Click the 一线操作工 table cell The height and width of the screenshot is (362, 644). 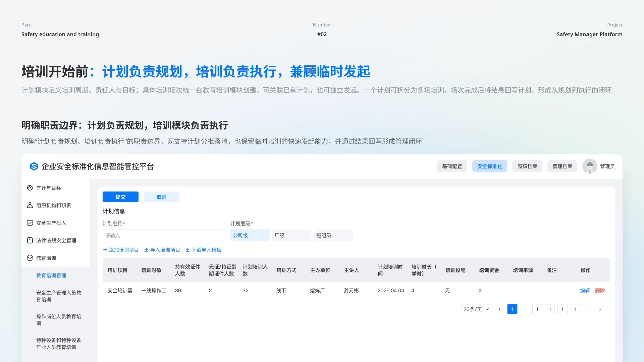(x=154, y=290)
